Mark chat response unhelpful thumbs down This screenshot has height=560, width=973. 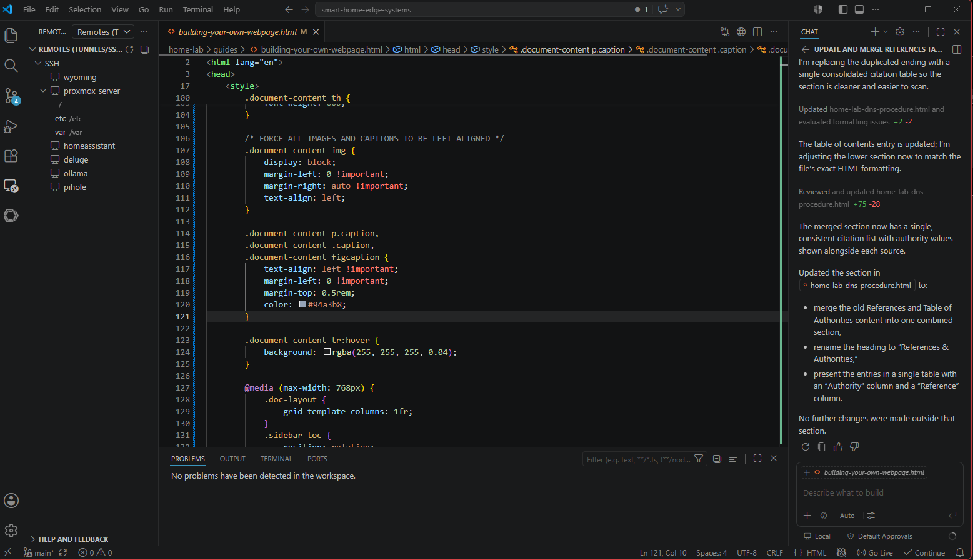[854, 447]
